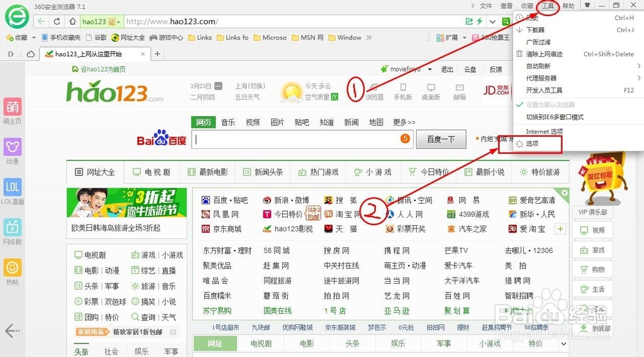Go to home page icon
The width and height of the screenshot is (644, 357).
point(72,21)
